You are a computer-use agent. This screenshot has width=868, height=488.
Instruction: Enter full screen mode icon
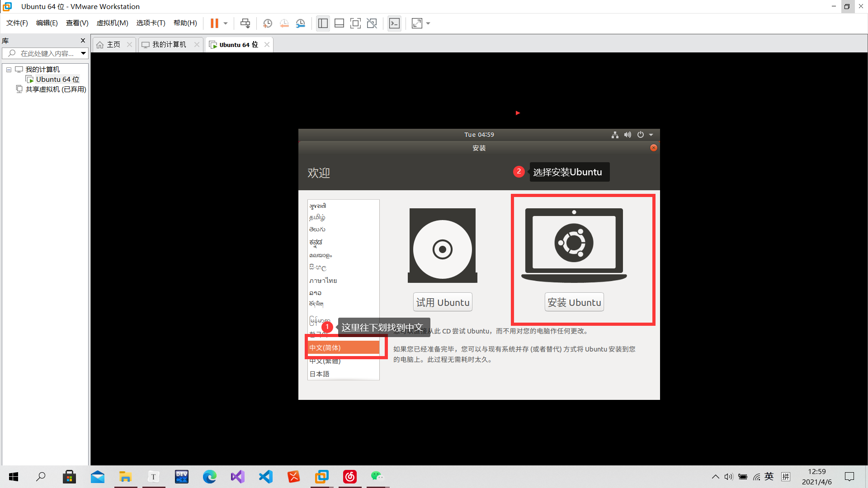click(x=355, y=23)
